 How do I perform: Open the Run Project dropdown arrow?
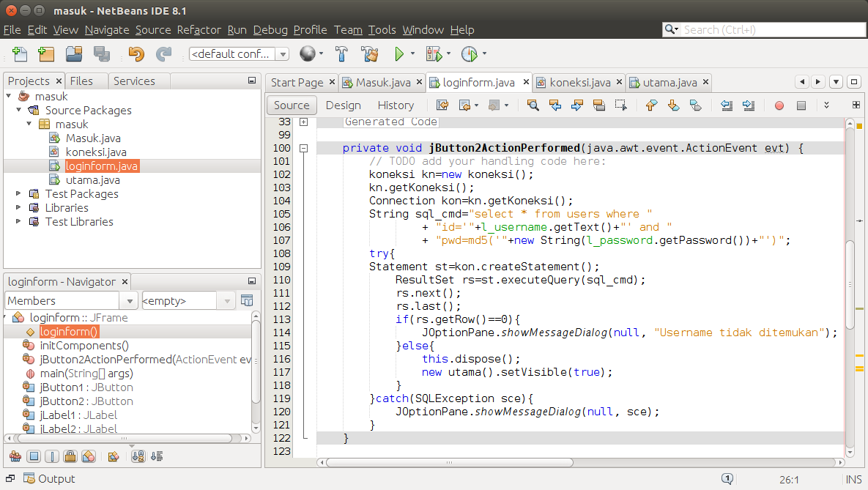tap(412, 53)
